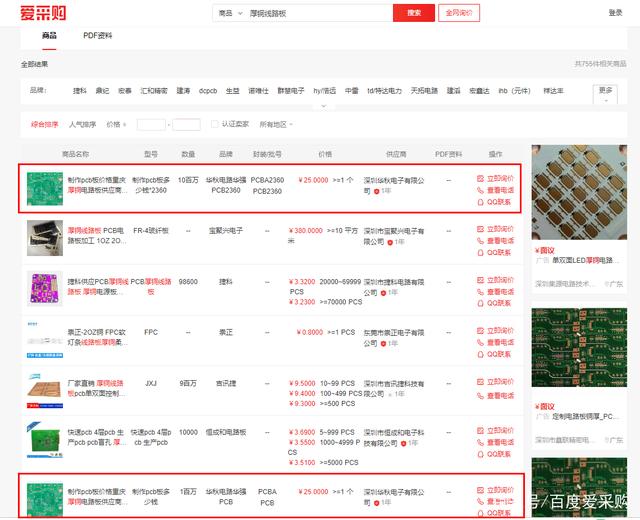Click the 全网询价 button
The width and height of the screenshot is (640, 520).
[x=459, y=13]
